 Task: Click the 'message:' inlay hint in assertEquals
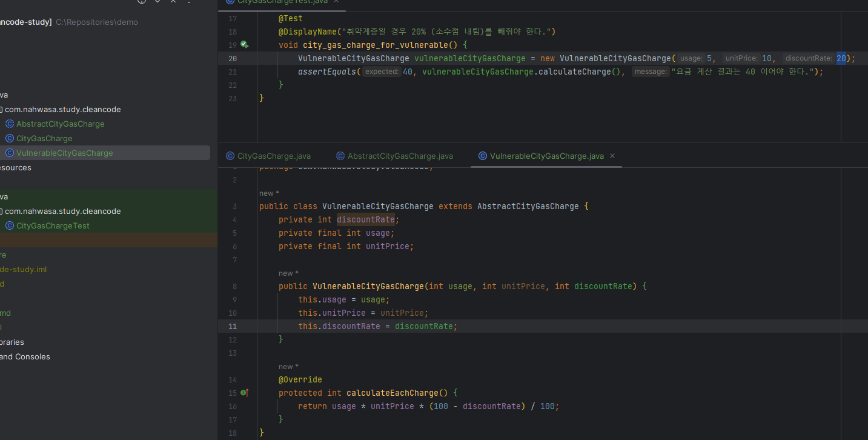tap(651, 72)
